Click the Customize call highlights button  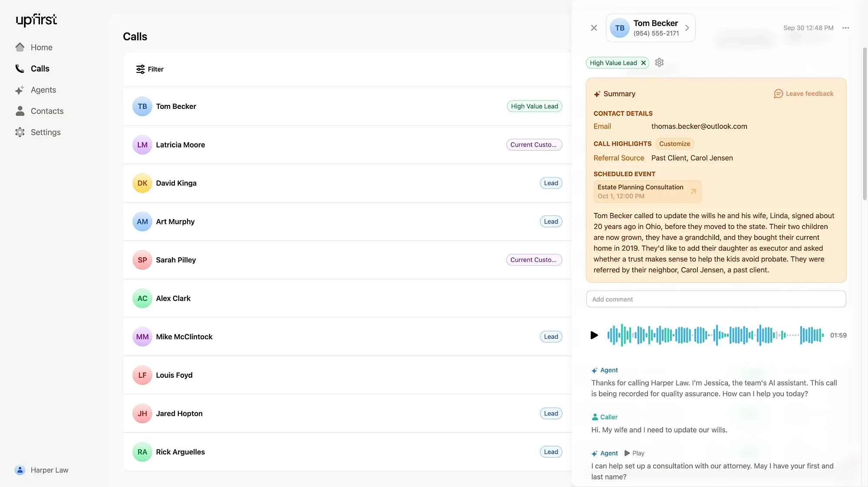coord(674,144)
